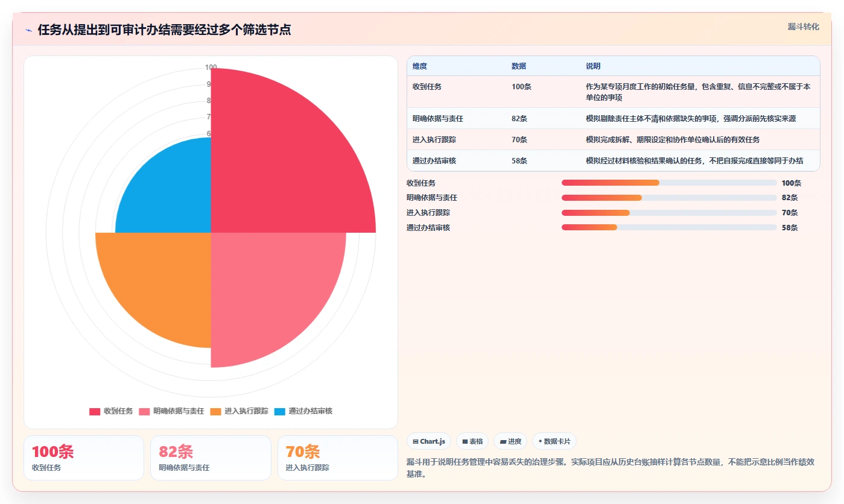Click the description starting 模拟剔除责任主体不清

(691, 118)
